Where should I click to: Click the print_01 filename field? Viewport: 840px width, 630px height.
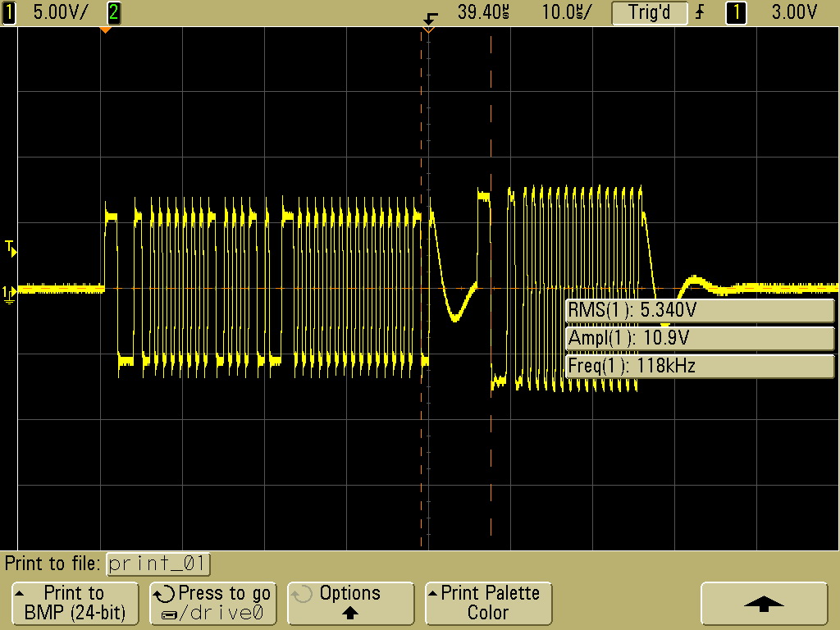pyautogui.click(x=158, y=564)
